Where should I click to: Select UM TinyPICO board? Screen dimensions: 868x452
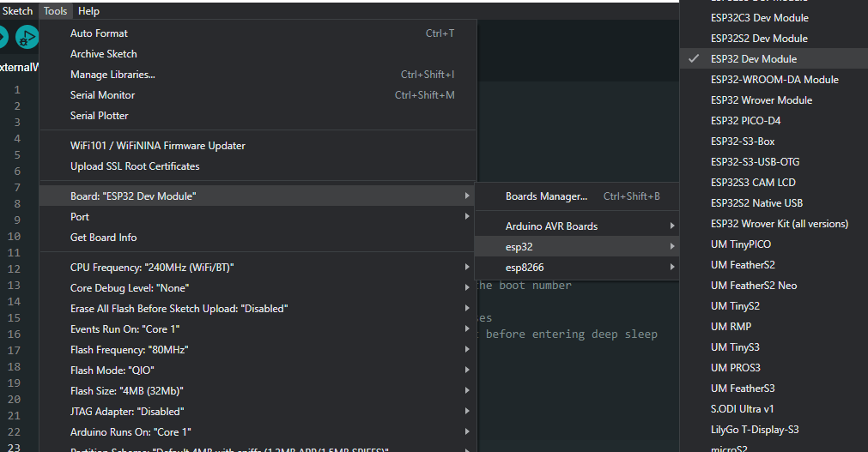(x=774, y=244)
